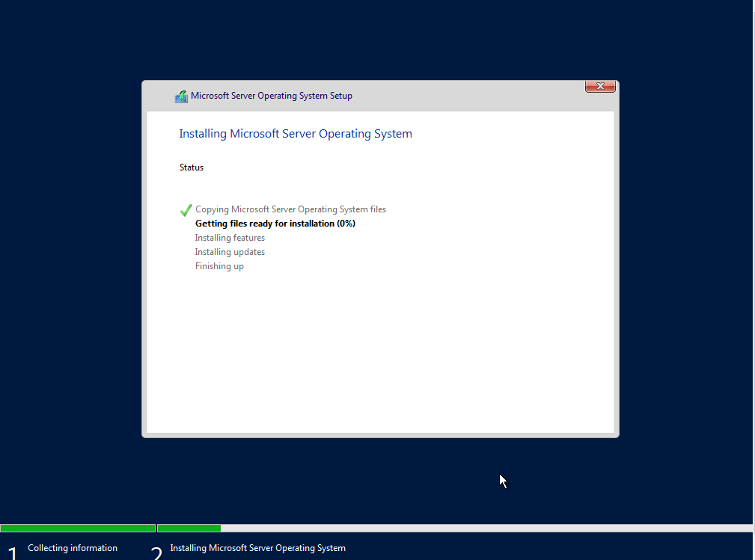Click the 'Status' label
The width and height of the screenshot is (755, 560).
pos(192,167)
